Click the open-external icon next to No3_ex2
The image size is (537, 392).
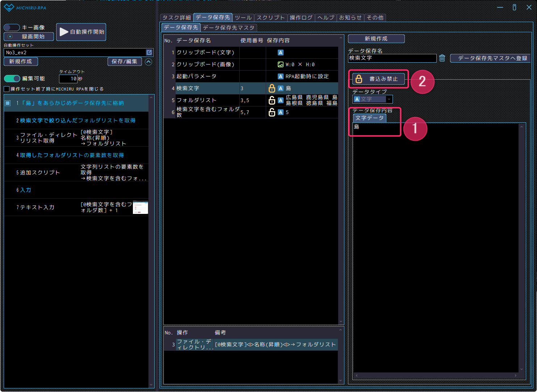click(x=149, y=52)
